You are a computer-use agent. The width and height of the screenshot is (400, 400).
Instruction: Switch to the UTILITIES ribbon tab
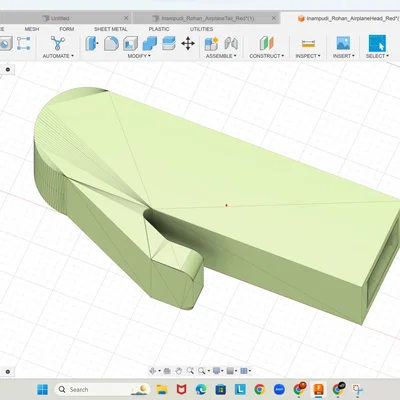tap(201, 29)
